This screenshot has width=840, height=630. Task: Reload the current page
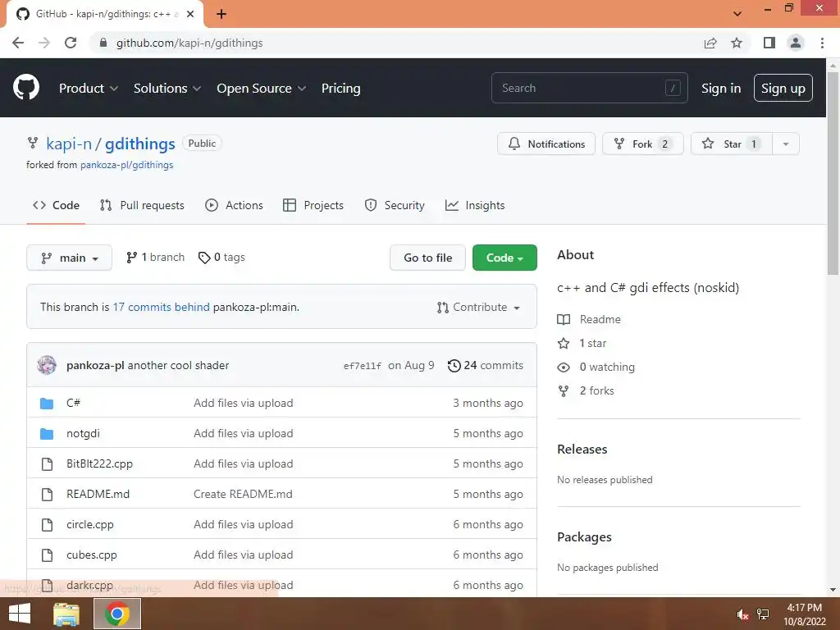[71, 43]
